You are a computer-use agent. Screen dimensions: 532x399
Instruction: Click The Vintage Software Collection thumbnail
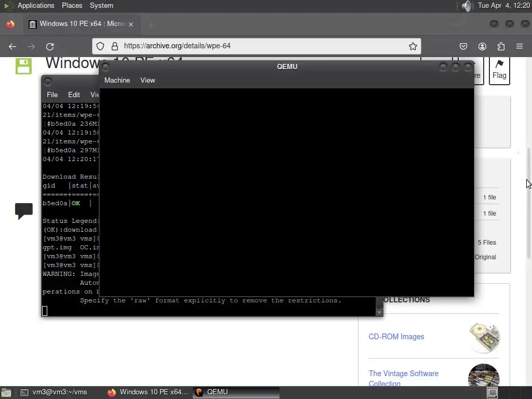484,375
